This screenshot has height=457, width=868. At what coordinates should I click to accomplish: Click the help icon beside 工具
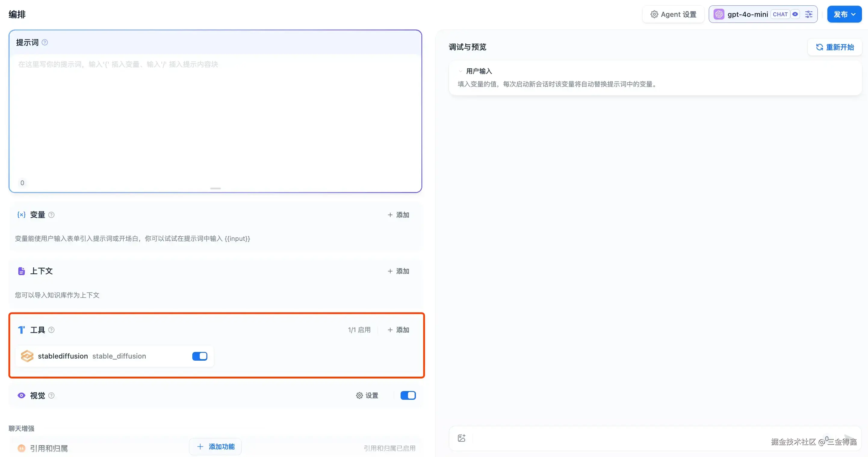[x=51, y=330]
